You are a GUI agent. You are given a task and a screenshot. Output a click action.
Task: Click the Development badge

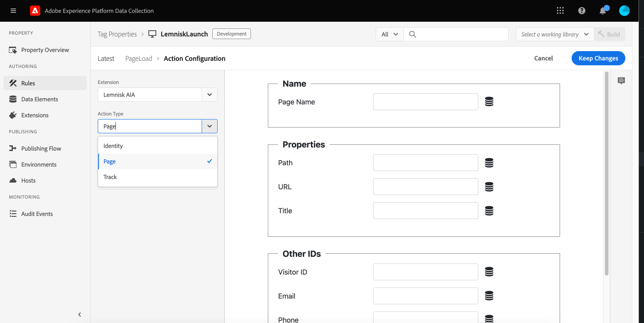pos(231,34)
